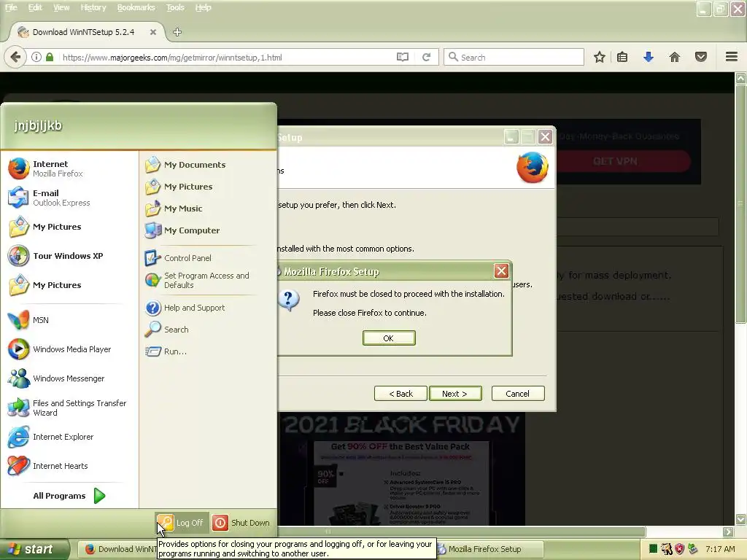Open the File menu
Screen dimensions: 747x560
11,7
